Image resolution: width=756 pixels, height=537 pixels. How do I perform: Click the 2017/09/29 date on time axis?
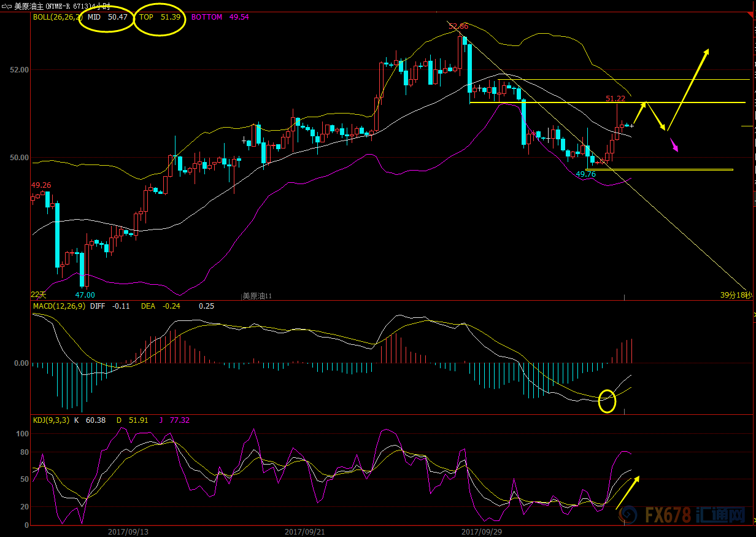point(482,531)
